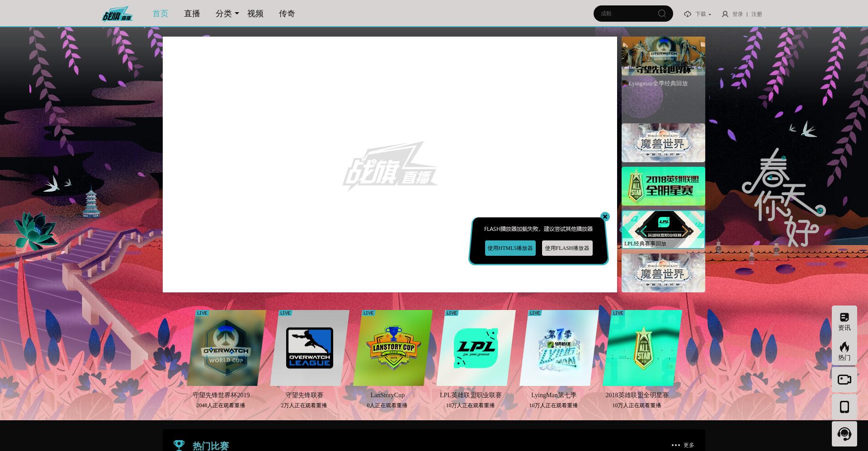Expand the 下载 dropdown
Screen dimensions: 868x451
tap(703, 14)
